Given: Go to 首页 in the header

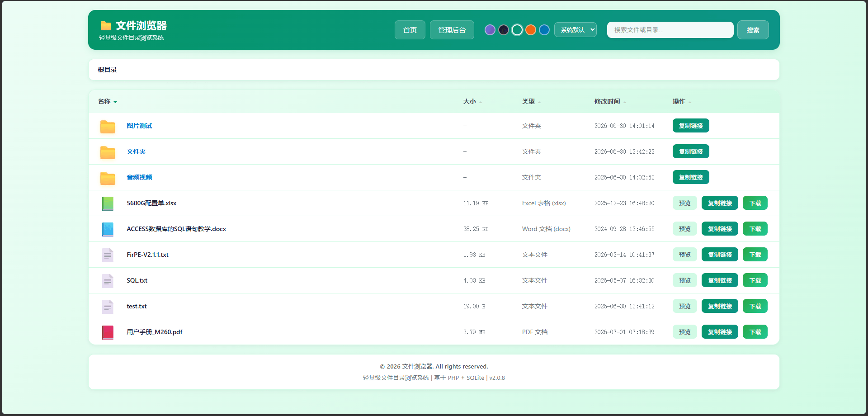Looking at the screenshot, I should click(x=410, y=30).
